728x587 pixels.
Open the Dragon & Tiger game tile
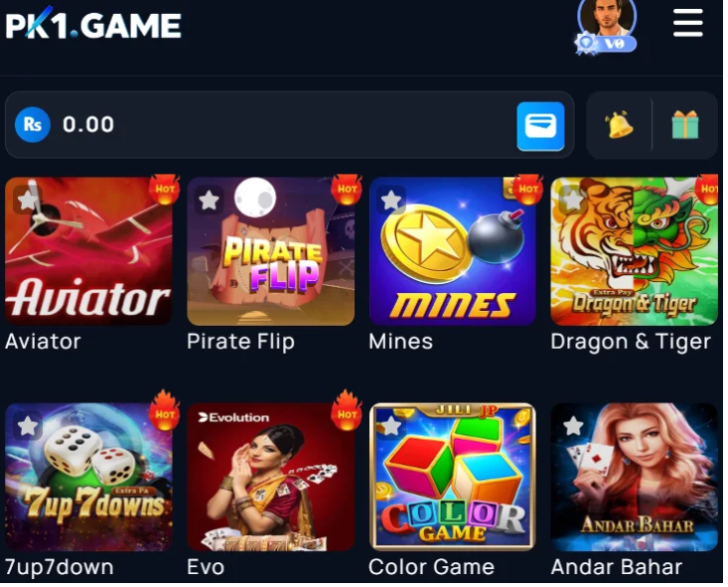633,251
